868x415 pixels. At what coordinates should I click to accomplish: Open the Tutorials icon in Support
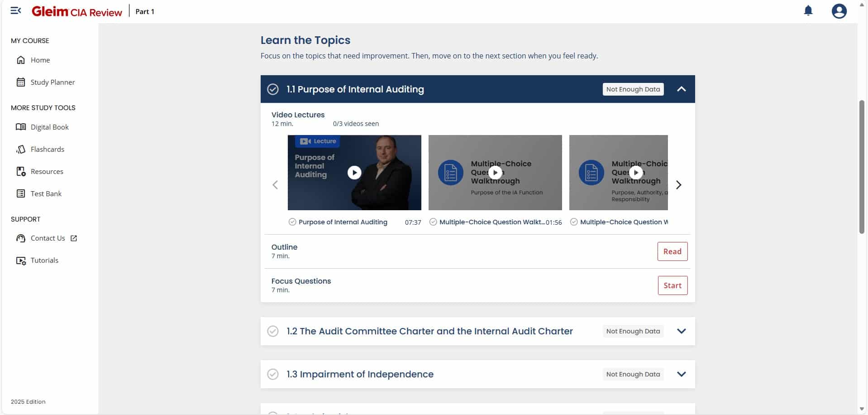[x=21, y=261]
